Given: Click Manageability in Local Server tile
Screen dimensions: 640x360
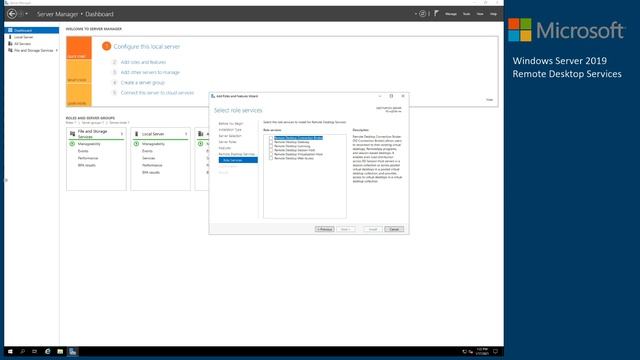Looking at the screenshot, I should point(153,144).
